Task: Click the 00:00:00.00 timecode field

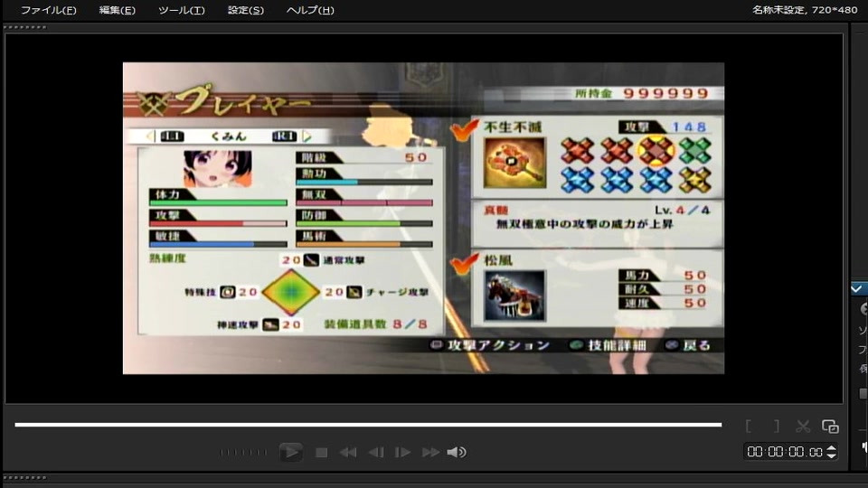Action: 785,452
